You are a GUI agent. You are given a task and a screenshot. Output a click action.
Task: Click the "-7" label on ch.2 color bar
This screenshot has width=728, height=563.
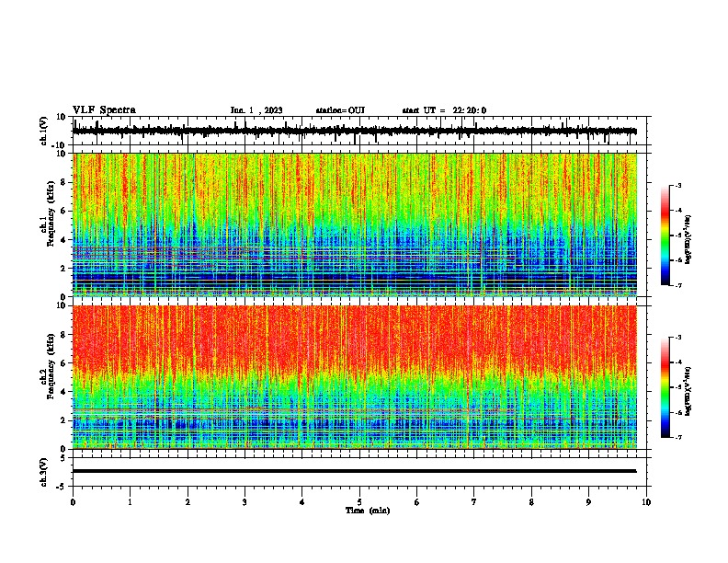[677, 437]
